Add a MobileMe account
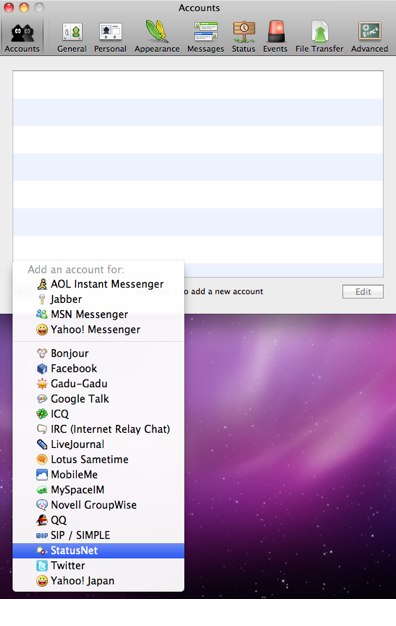This screenshot has width=396, height=626. [98, 475]
